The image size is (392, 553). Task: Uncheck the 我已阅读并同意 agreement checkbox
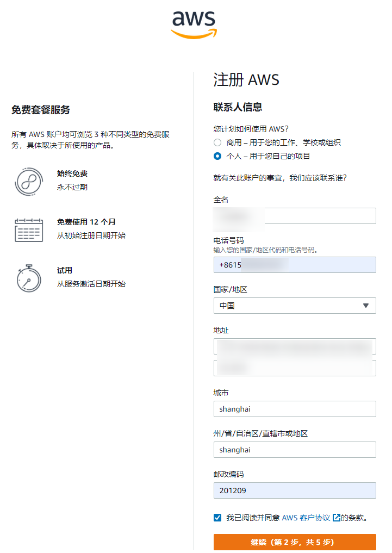(217, 517)
